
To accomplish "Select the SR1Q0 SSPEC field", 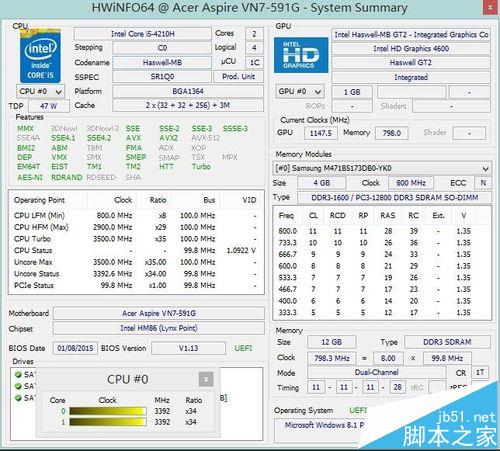I will point(162,77).
